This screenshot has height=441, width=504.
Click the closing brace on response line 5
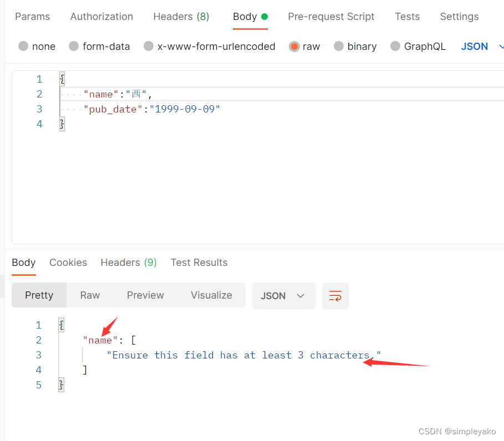[62, 385]
